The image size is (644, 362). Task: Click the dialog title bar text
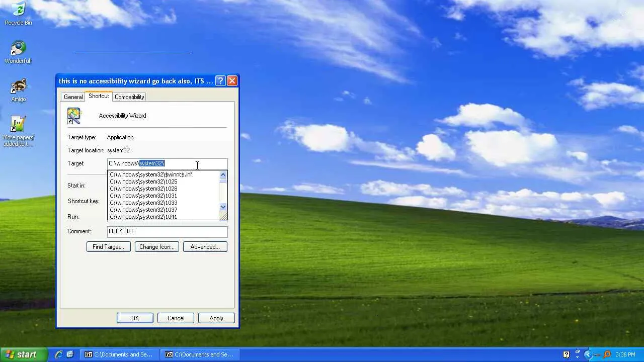click(x=136, y=81)
